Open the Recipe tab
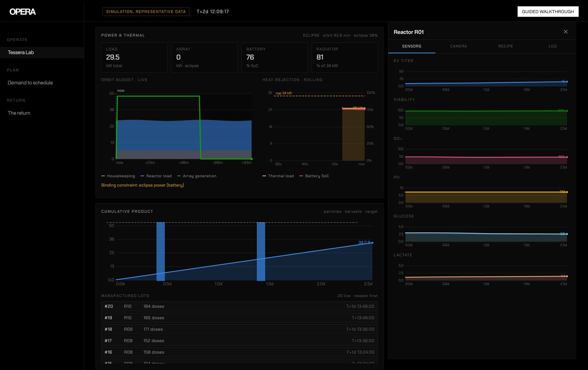Viewport: 588px width, 370px height. [x=506, y=46]
